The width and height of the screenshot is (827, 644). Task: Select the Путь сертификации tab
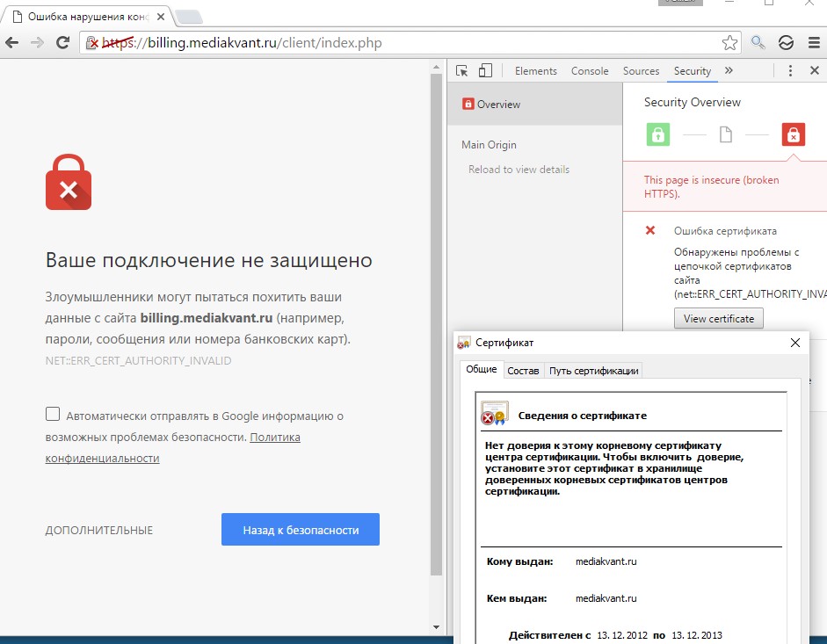point(593,371)
